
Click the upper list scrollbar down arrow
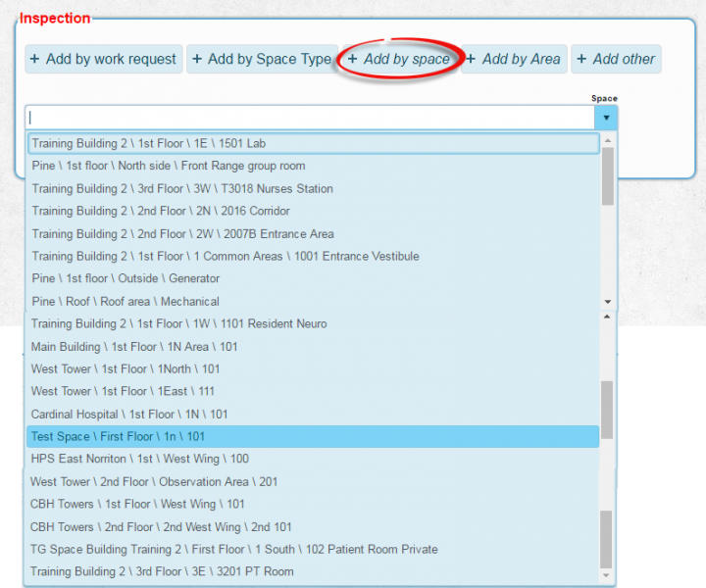(x=608, y=302)
